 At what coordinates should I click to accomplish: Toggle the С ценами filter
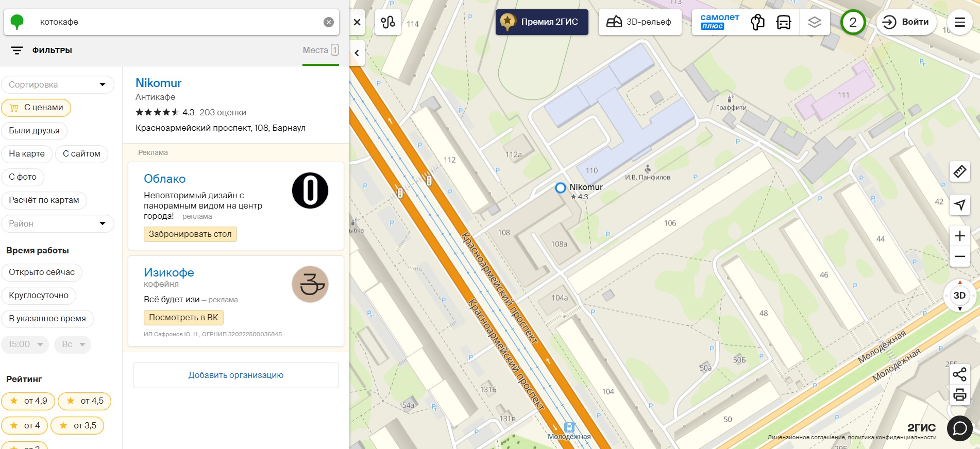pos(36,108)
